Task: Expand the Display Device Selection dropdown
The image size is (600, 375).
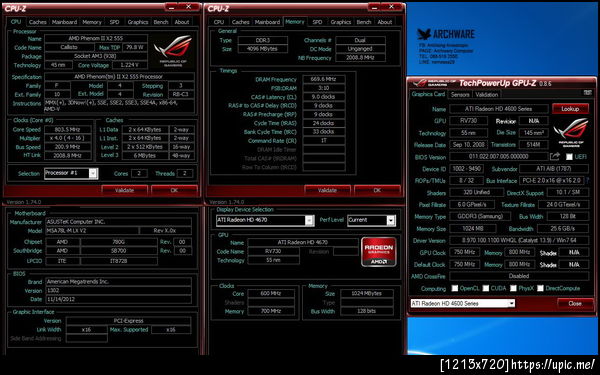Action: pyautogui.click(x=309, y=220)
